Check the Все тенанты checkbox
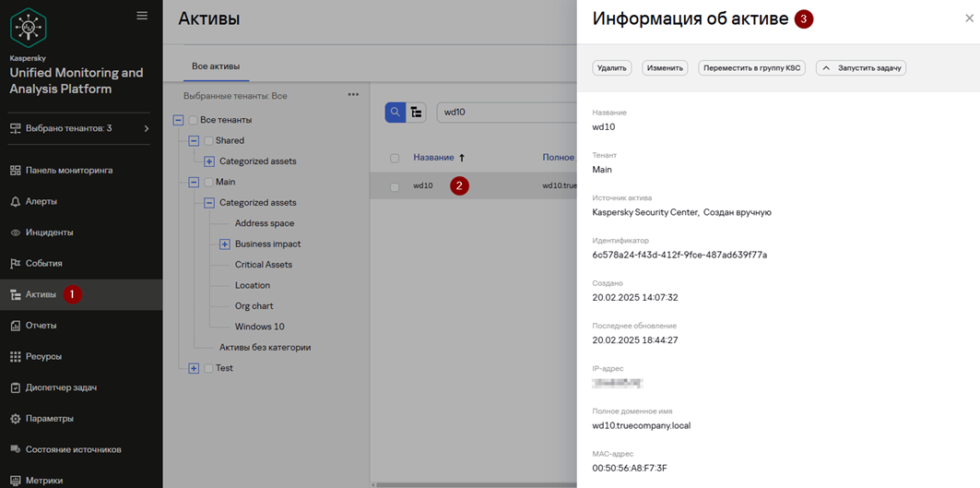Viewport: 980px width, 488px height. (193, 120)
